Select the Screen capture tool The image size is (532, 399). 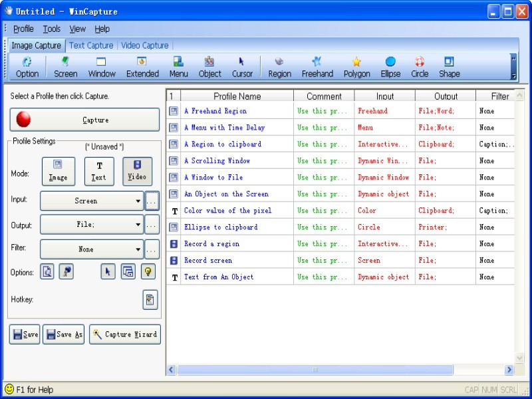(65, 67)
